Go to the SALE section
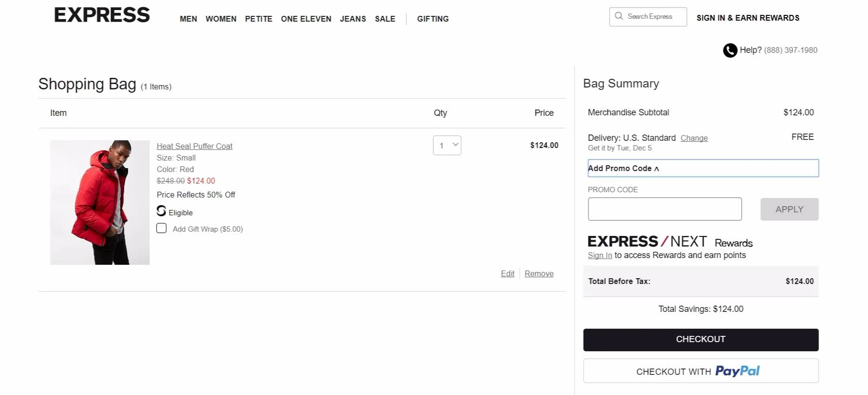Screen dimensions: 868x395 click(x=385, y=19)
